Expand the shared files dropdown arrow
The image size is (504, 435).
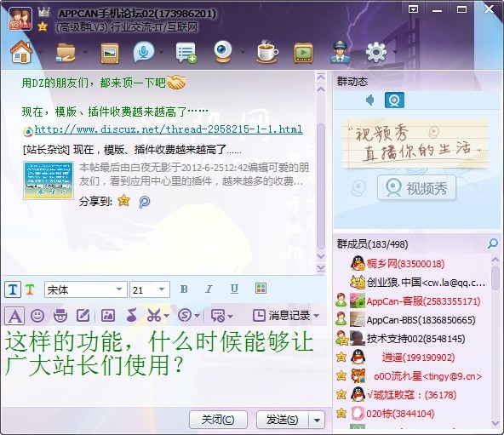coord(85,52)
